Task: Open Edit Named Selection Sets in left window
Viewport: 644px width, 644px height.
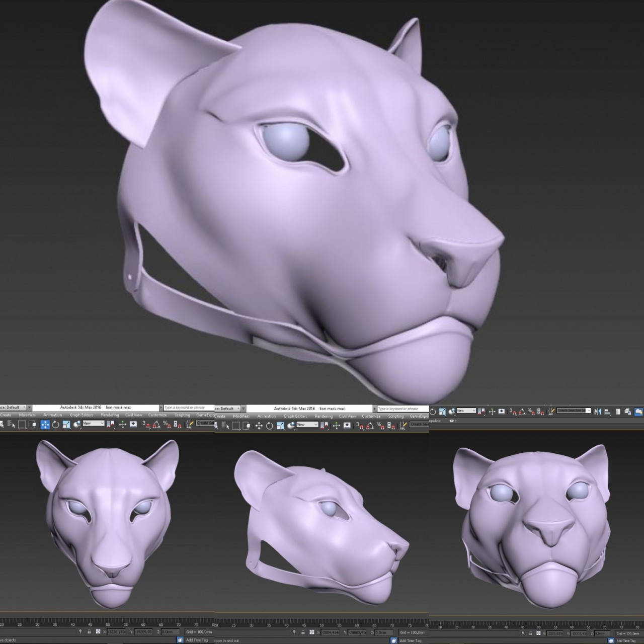Action: [x=190, y=425]
